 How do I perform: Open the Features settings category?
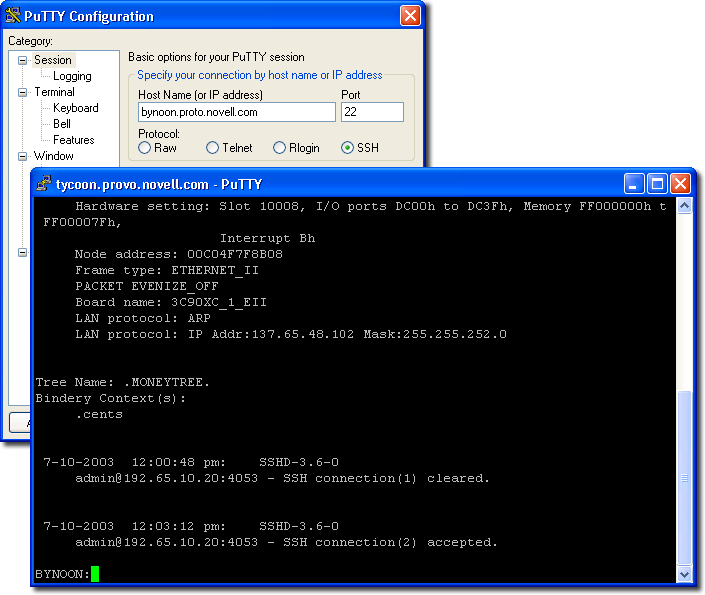point(74,140)
